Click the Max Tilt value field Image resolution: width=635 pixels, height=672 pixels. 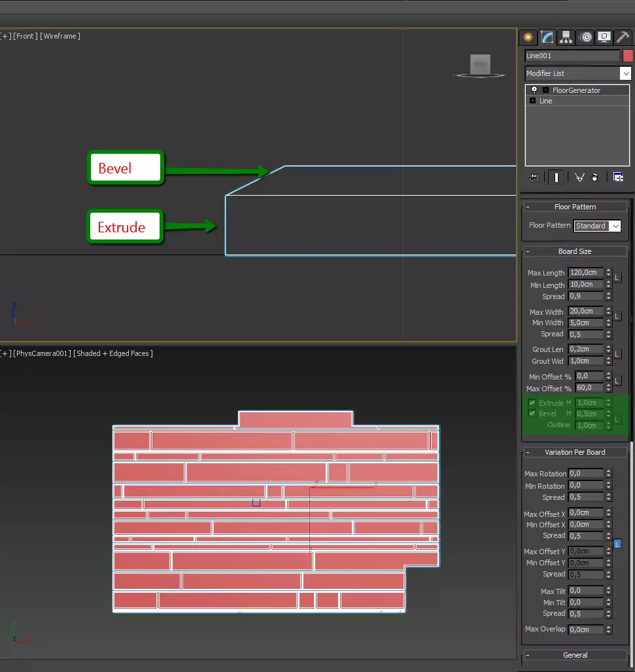pos(586,591)
